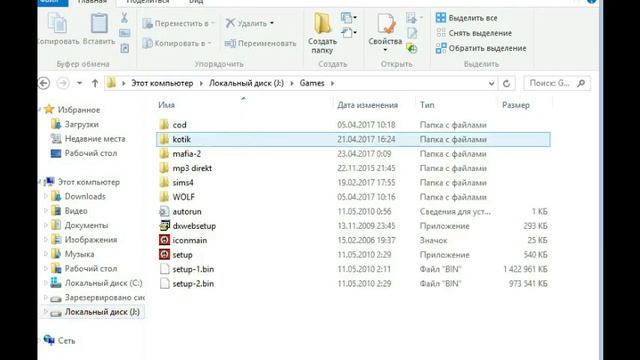The width and height of the screenshot is (640, 360).
Task: Click the Копировать (Copy) clipboard icon
Action: [x=58, y=23]
